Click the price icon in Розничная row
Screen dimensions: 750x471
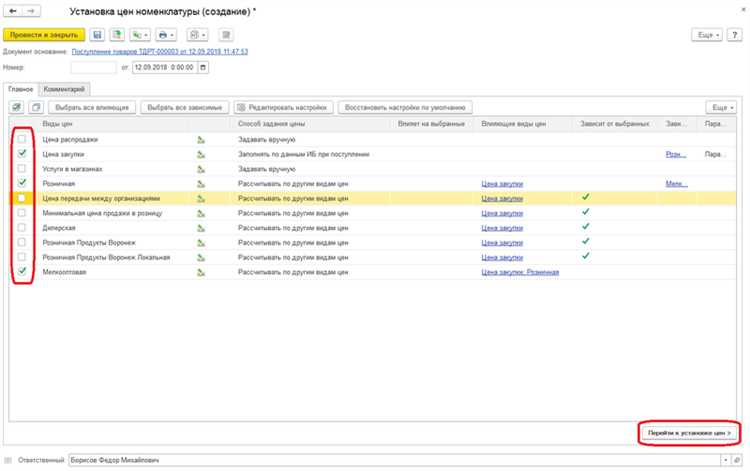click(201, 184)
